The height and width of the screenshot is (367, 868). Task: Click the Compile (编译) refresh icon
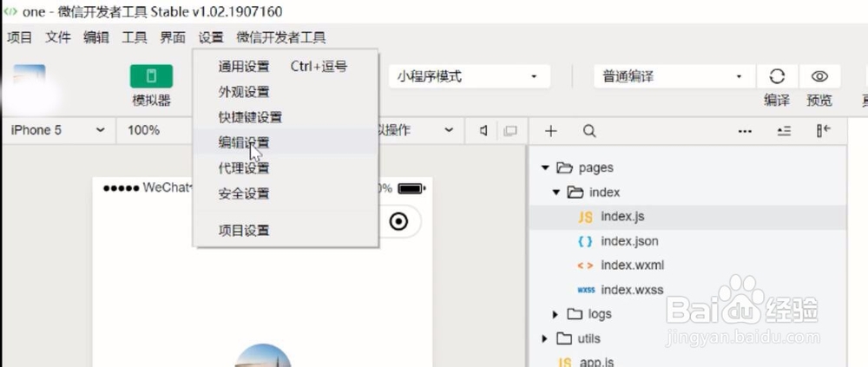click(777, 75)
